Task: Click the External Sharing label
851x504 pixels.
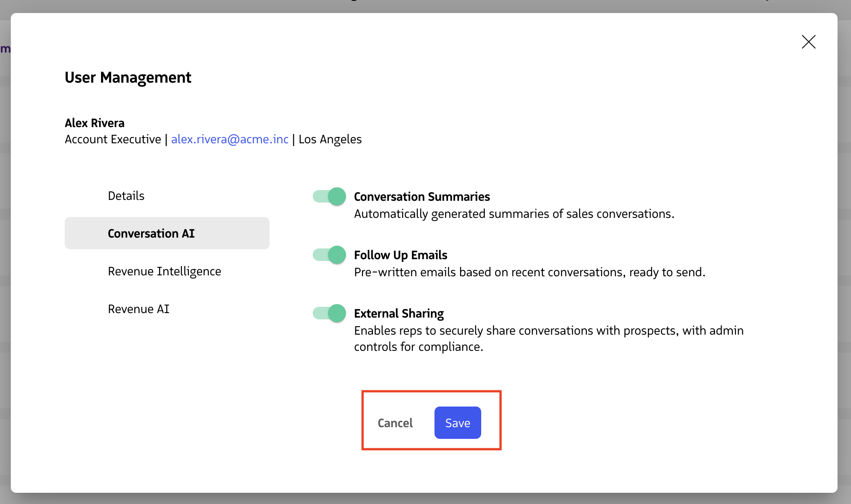Action: pyautogui.click(x=399, y=314)
